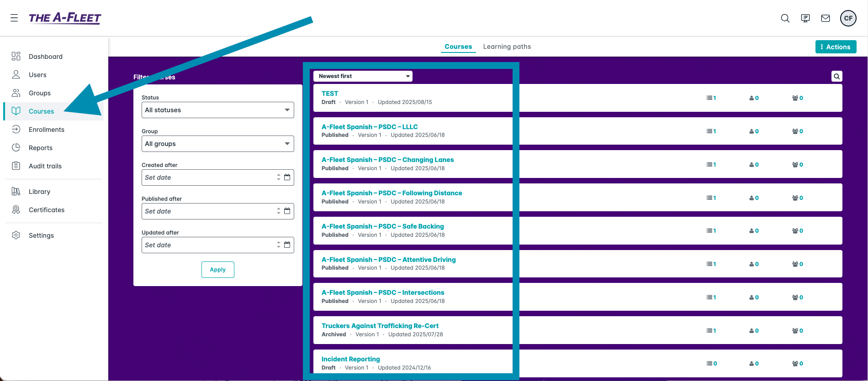Click the Actions button
This screenshot has width=868, height=381.
coord(835,47)
